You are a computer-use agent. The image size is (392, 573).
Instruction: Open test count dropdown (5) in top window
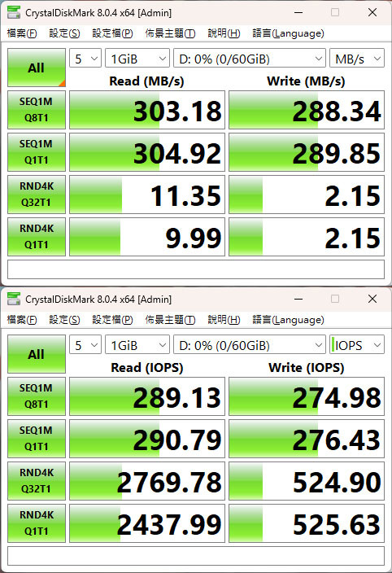click(x=85, y=59)
